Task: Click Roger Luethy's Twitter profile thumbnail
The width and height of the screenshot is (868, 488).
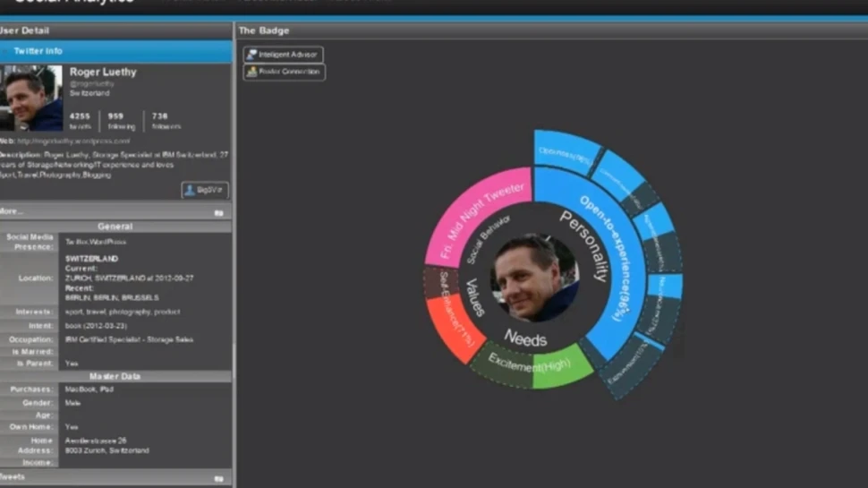Action: pyautogui.click(x=32, y=98)
